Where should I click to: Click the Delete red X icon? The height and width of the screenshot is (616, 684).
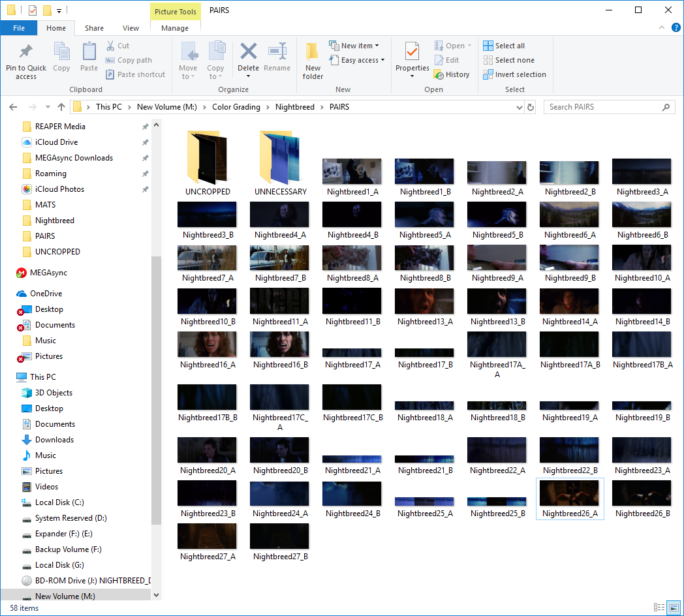(248, 51)
